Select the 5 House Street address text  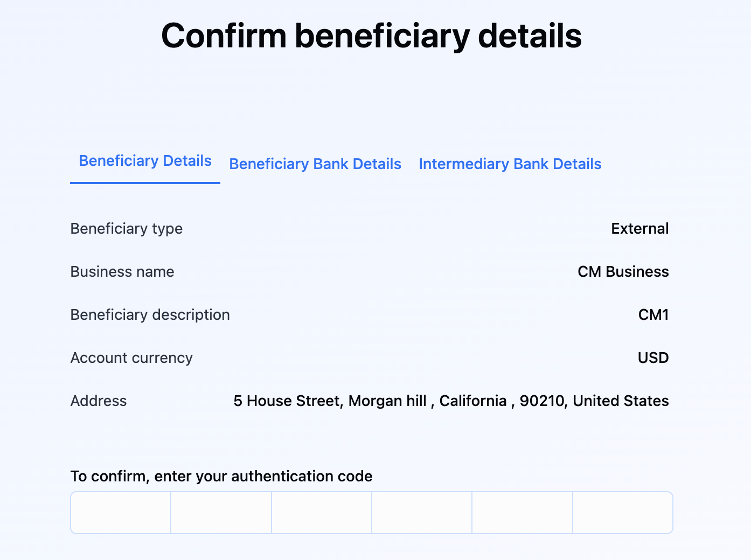(x=451, y=401)
